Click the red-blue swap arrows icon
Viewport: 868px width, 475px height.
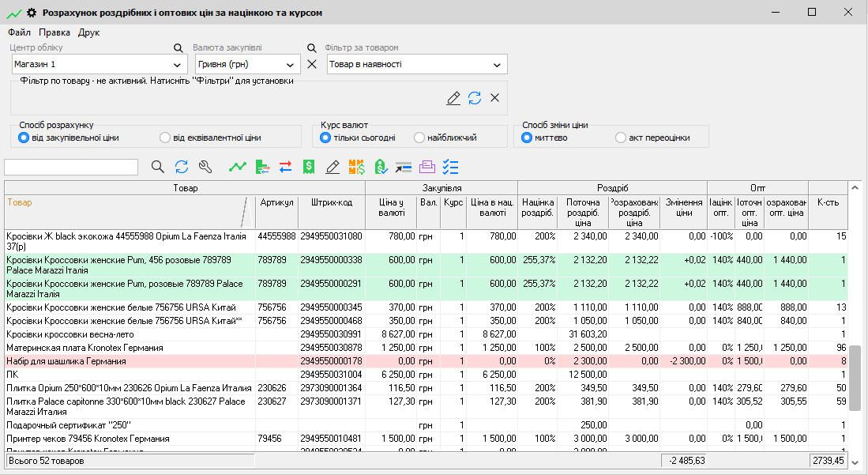coord(285,167)
